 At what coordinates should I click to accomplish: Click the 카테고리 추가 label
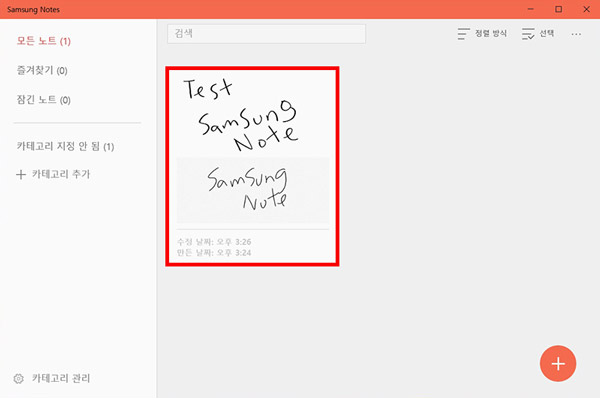point(61,175)
